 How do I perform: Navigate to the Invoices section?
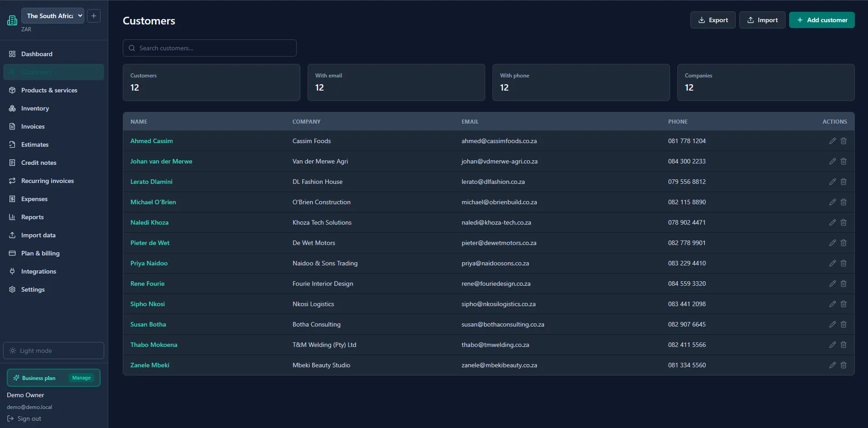[53, 126]
